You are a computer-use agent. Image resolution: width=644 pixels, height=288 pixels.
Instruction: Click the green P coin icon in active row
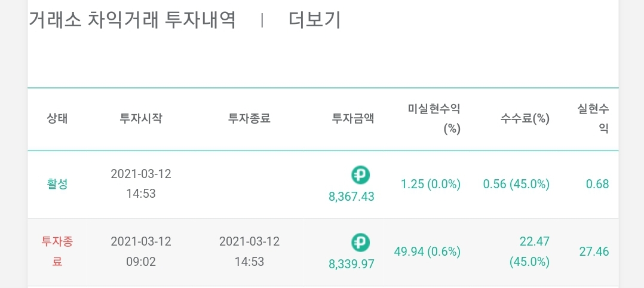coord(361,176)
